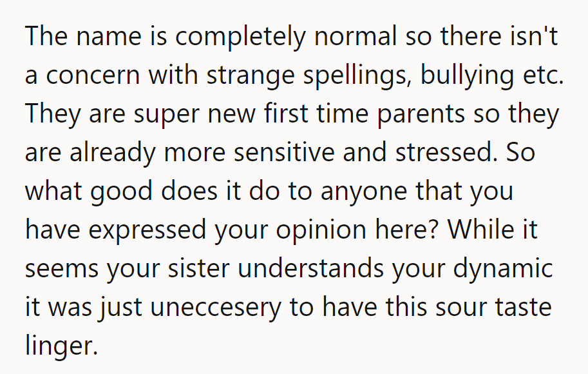
Task: Click the word "spellings"
Action: (x=357, y=77)
